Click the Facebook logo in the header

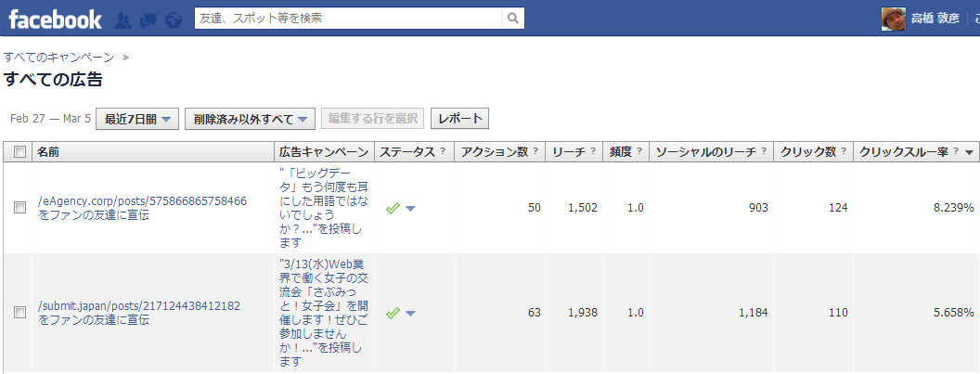pyautogui.click(x=55, y=19)
